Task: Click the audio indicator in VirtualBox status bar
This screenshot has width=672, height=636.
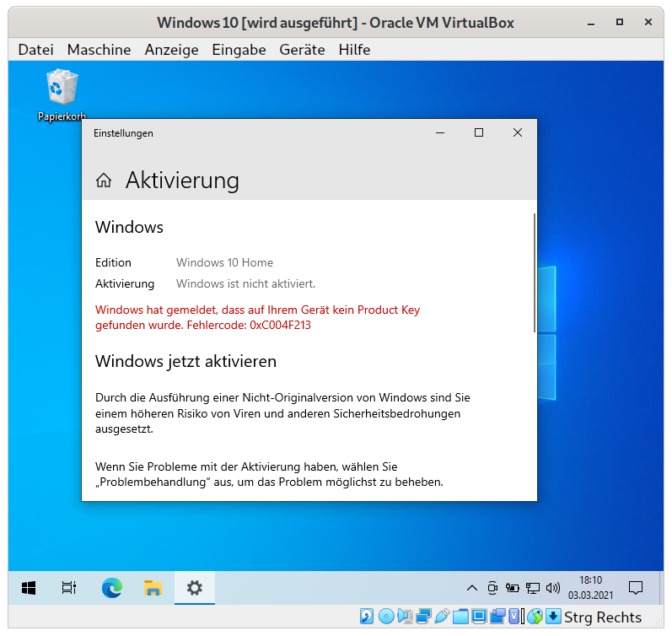Action: pos(405,617)
